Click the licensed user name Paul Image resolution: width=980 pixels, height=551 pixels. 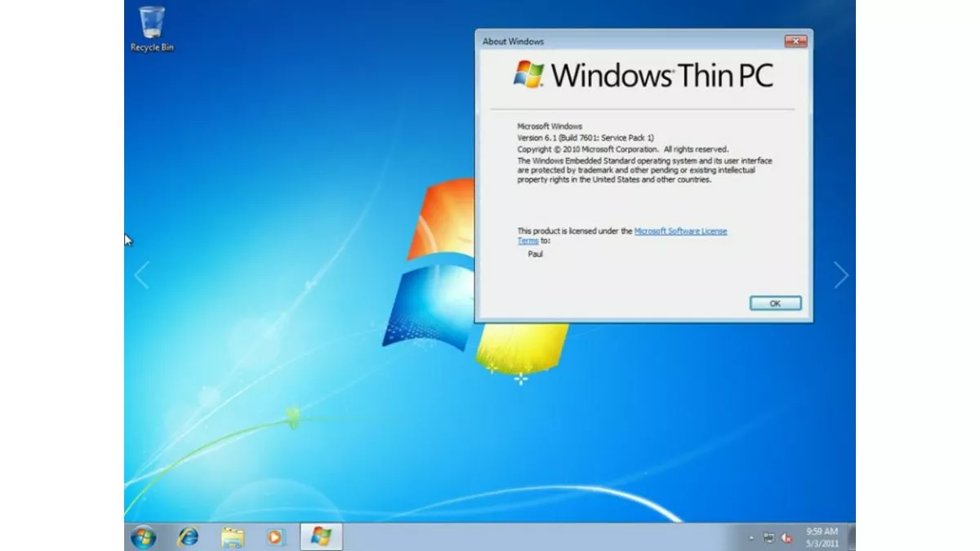pos(536,254)
